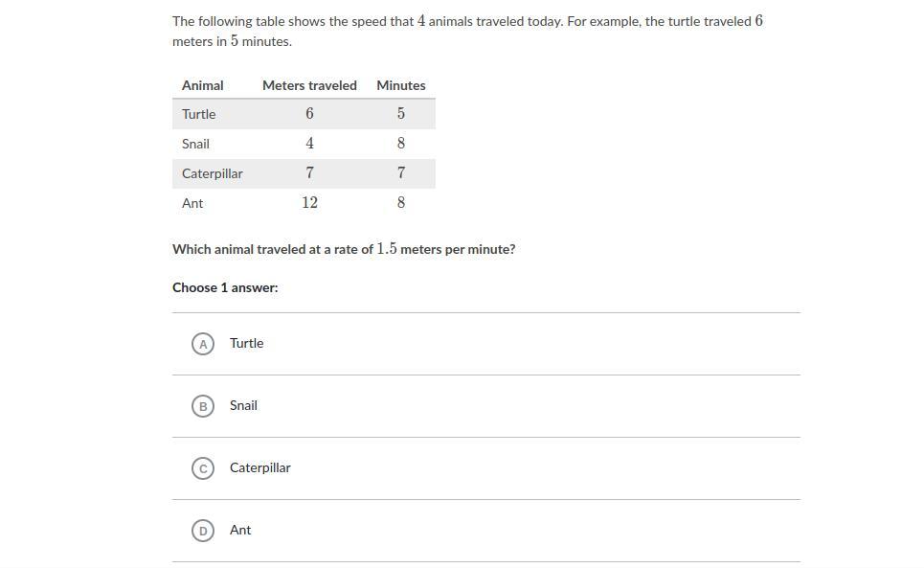Click the Turtle's 6 meters cell
The height and width of the screenshot is (568, 924).
click(x=309, y=114)
